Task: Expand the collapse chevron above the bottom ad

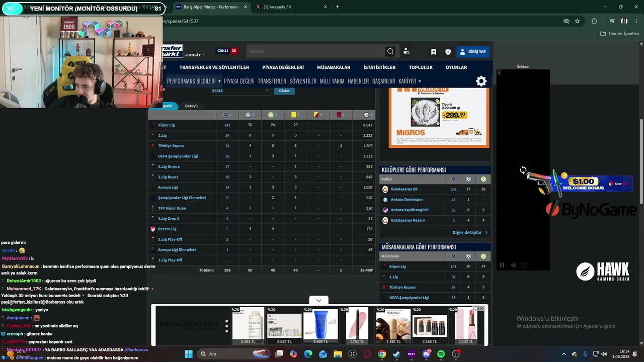Action: click(318, 300)
